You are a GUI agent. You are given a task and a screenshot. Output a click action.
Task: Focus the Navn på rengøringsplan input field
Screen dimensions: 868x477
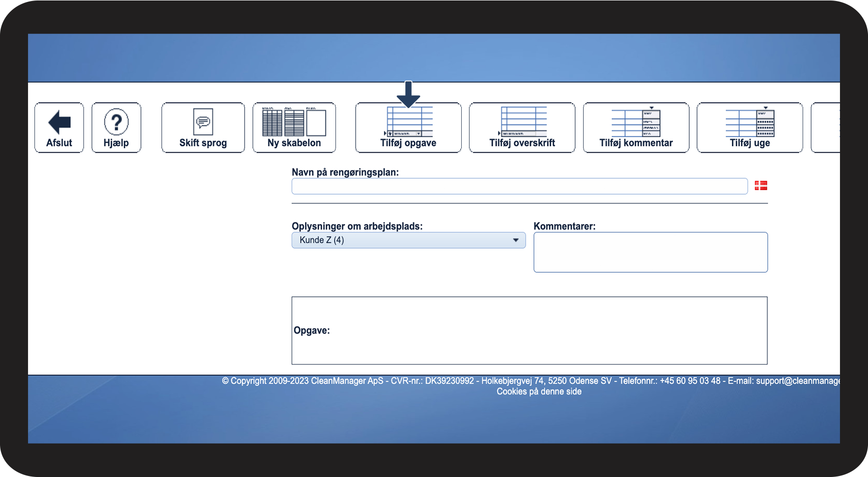pos(520,186)
